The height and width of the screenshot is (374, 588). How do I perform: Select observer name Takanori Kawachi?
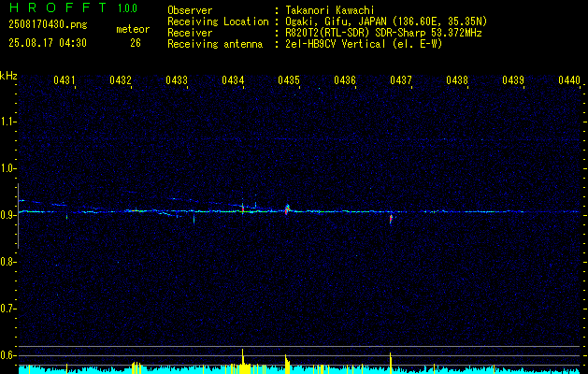[x=330, y=10]
